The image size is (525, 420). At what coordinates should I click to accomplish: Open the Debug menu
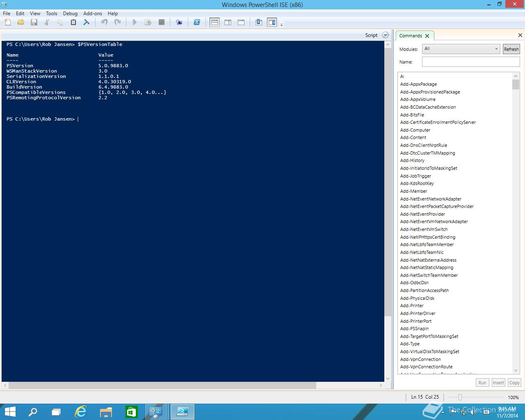tap(70, 14)
